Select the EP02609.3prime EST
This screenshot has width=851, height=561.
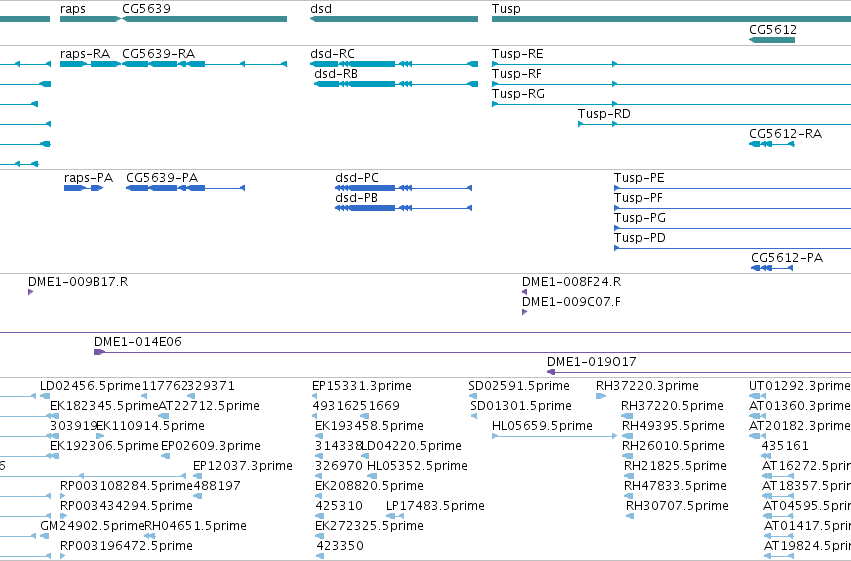pos(165,456)
